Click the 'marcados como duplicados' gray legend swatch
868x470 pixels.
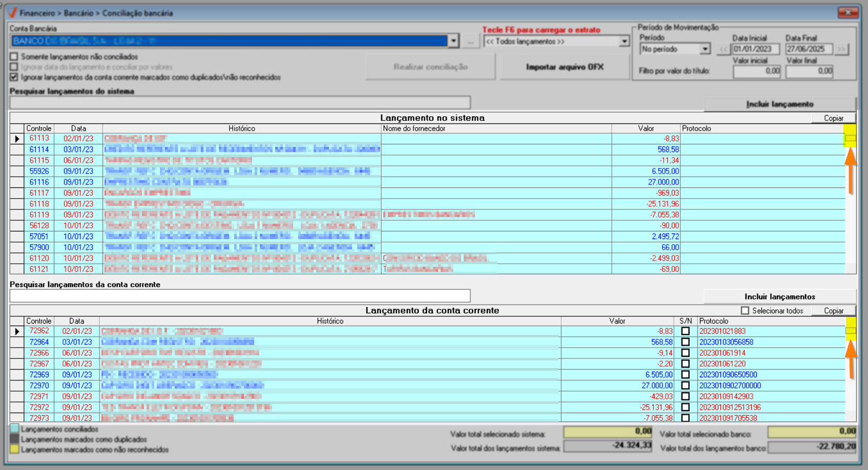(14, 439)
